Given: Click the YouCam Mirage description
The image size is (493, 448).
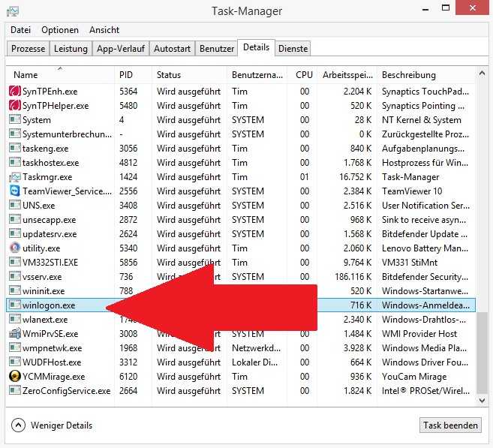Looking at the screenshot, I should 414,376.
